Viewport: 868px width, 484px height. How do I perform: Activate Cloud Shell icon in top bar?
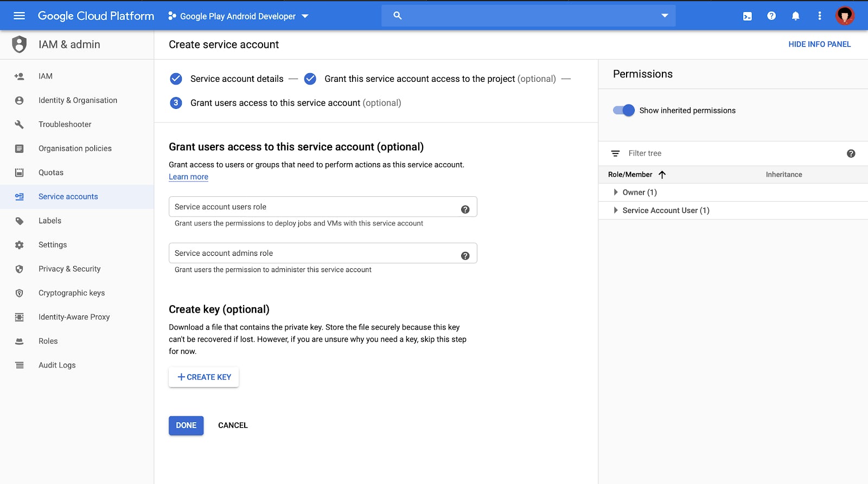pyautogui.click(x=747, y=16)
